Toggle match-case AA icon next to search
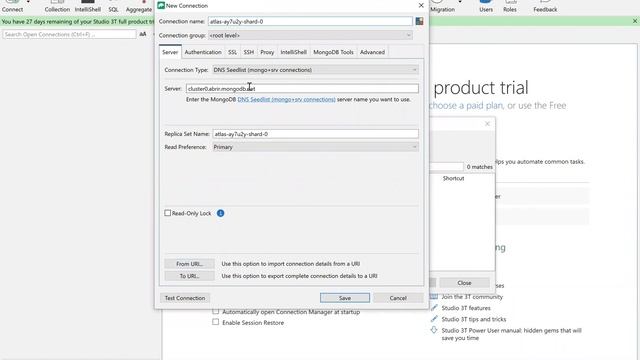This screenshot has height=360, width=640. (x=142, y=34)
